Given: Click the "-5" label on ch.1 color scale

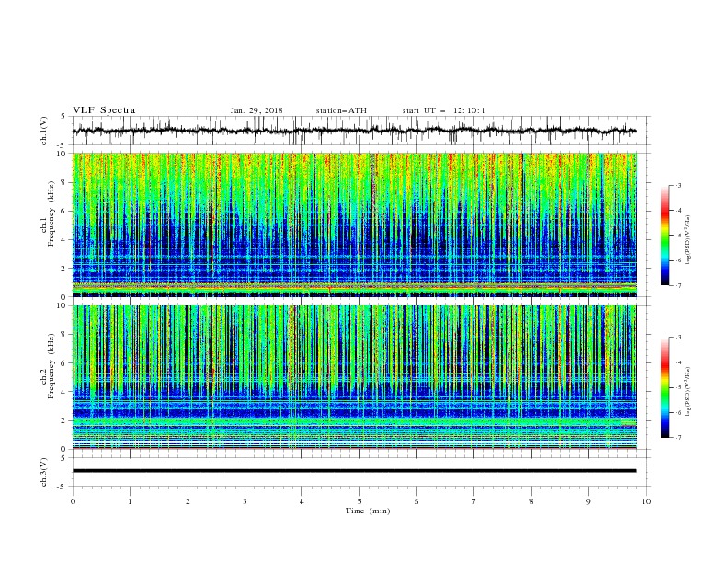Looking at the screenshot, I should (x=677, y=236).
